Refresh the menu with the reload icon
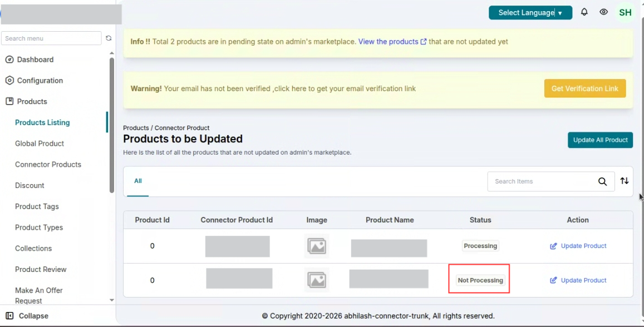The height and width of the screenshot is (327, 644). click(109, 38)
